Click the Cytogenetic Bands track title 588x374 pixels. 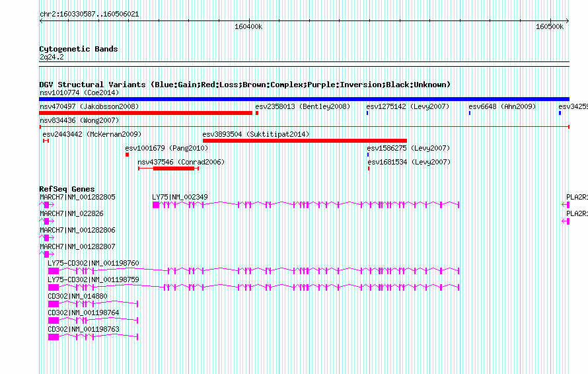pyautogui.click(x=79, y=49)
